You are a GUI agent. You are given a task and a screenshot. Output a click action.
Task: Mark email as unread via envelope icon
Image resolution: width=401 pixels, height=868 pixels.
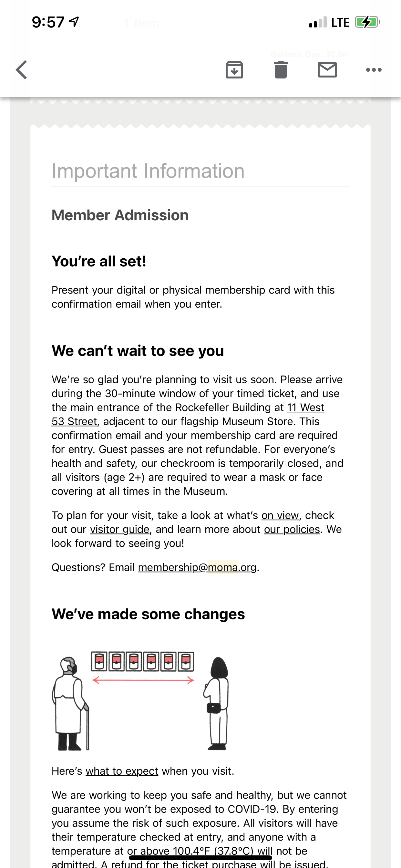pyautogui.click(x=327, y=70)
